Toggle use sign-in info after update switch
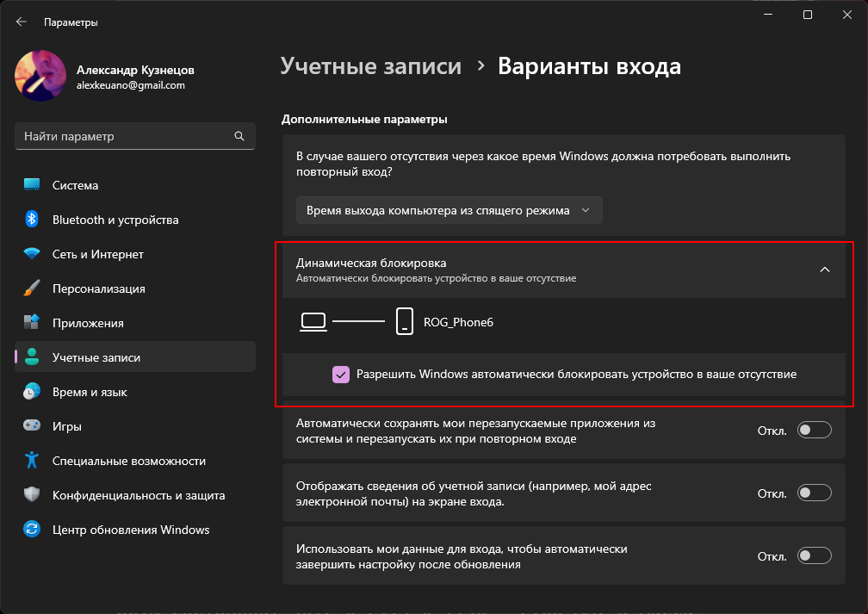This screenshot has width=868, height=614. (x=814, y=556)
